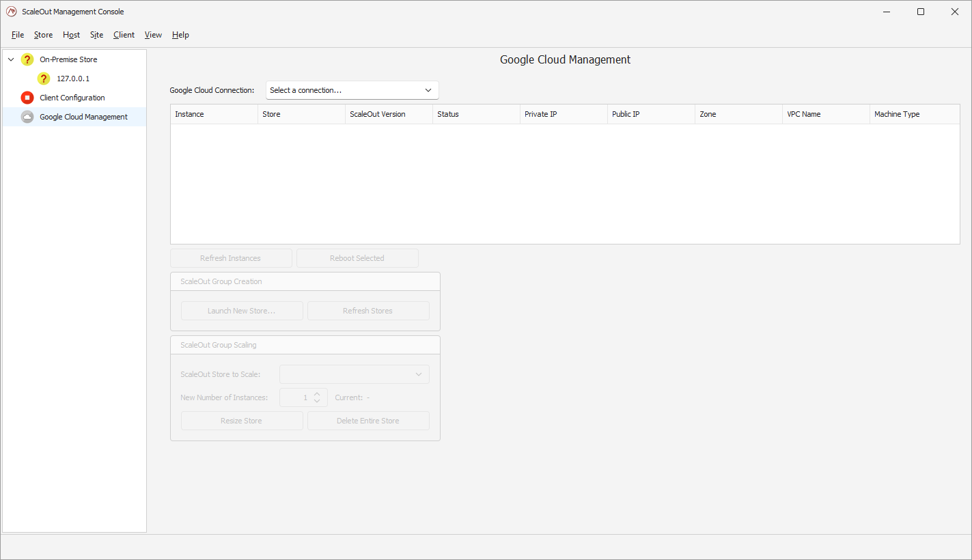The image size is (972, 560).
Task: Click the Launch New Store button
Action: pos(242,311)
